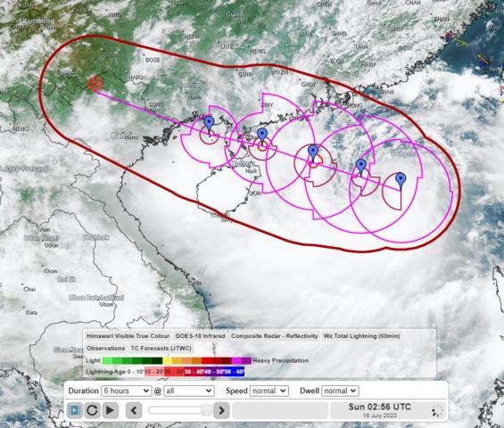Open the @ all frame selector
This screenshot has width=504, height=428.
tap(189, 391)
